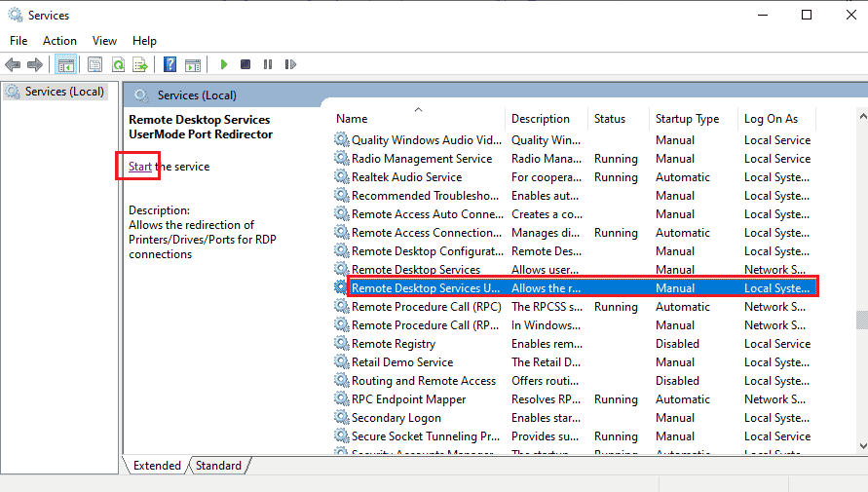
Task: Refresh the services list via toolbar icon
Action: (x=118, y=64)
